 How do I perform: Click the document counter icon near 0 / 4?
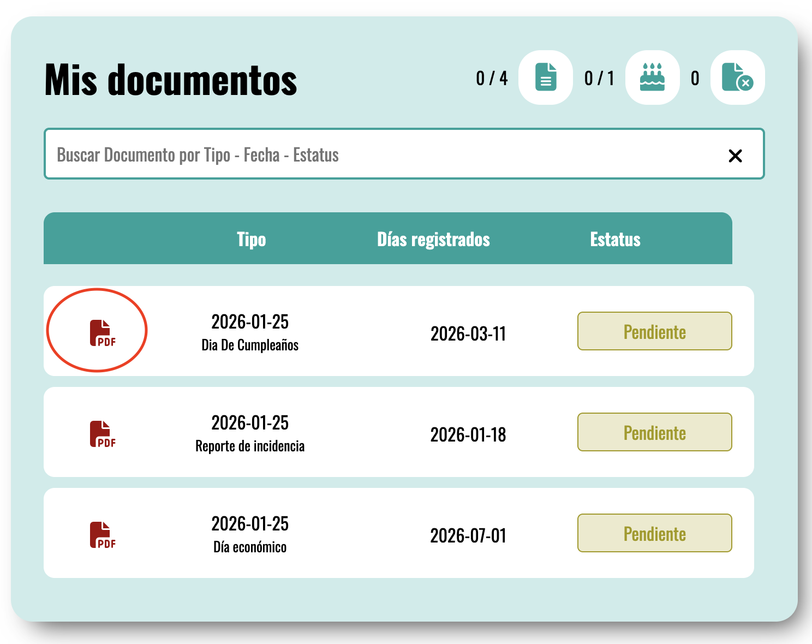545,77
